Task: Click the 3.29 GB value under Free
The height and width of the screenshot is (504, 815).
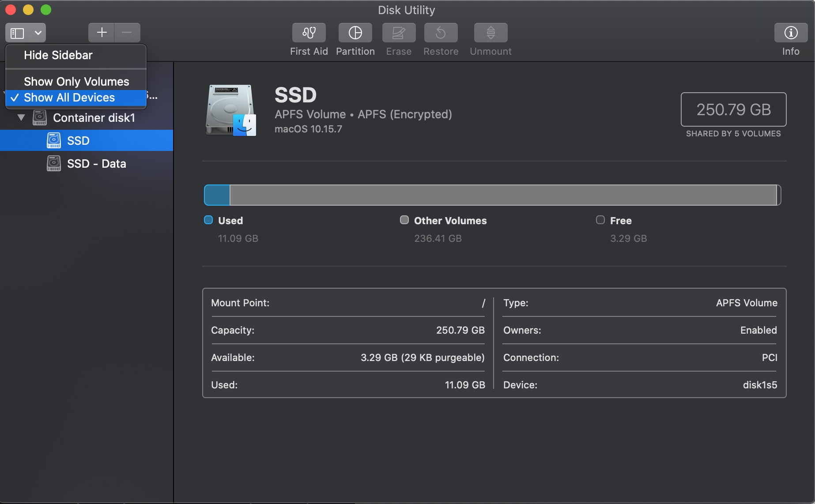Action: pyautogui.click(x=628, y=238)
